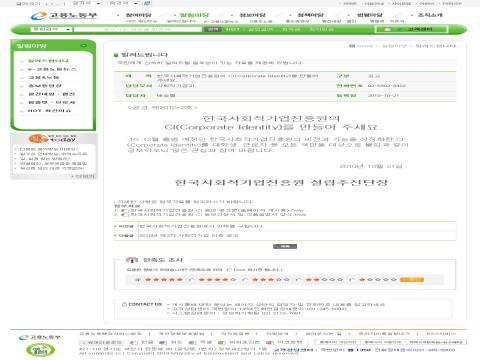480x360 pixels.
Task: Open first dropdown in the top utility bar
Action: click(87, 3)
